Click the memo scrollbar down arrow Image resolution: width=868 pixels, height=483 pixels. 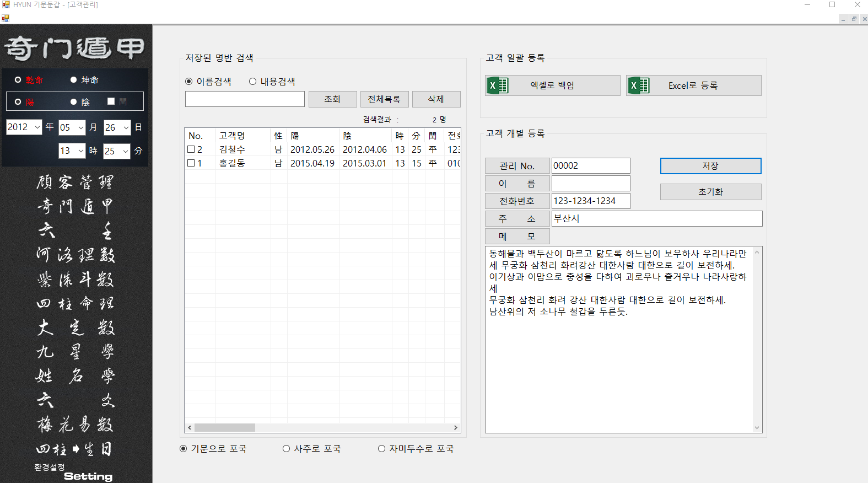[757, 428]
